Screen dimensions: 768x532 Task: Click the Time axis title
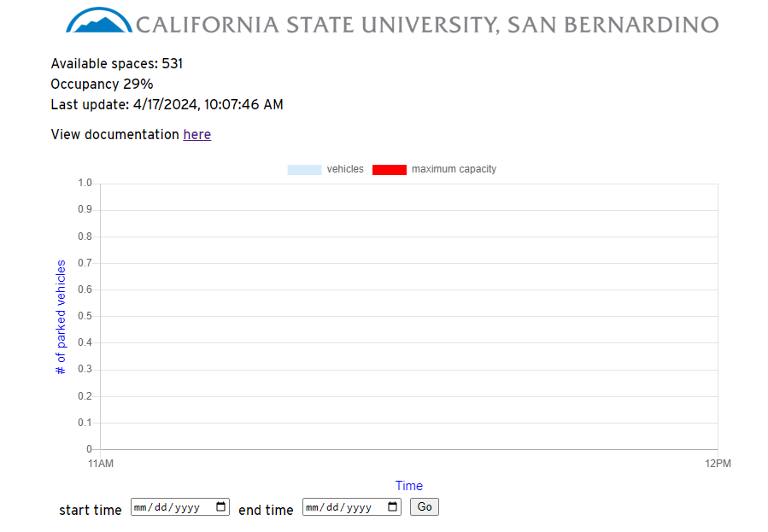[409, 486]
